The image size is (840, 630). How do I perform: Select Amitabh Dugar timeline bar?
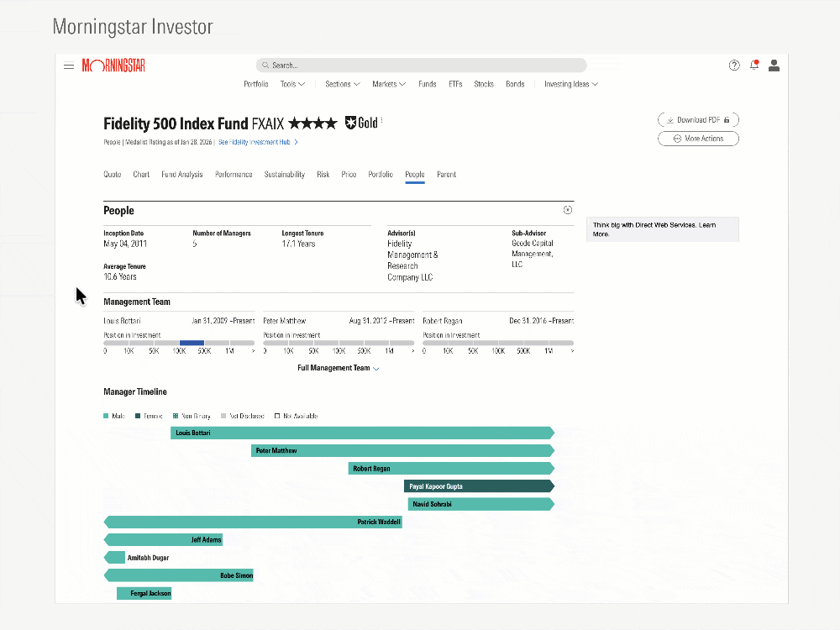click(114, 558)
